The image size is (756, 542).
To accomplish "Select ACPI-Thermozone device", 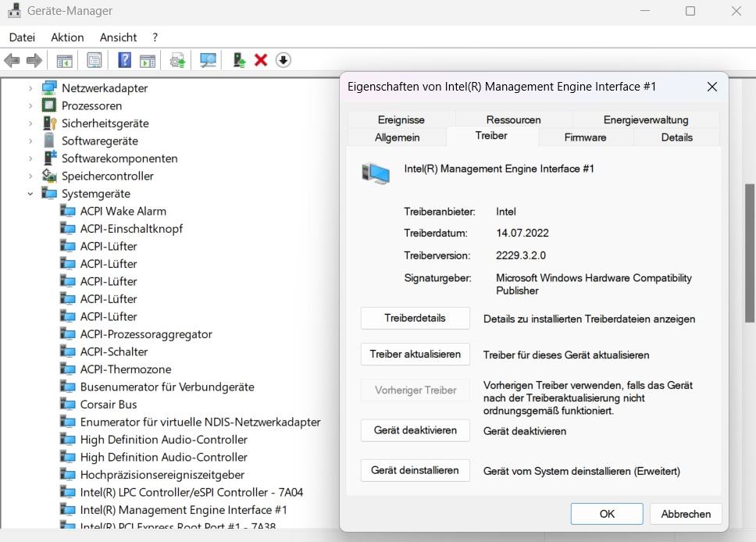I will 126,369.
